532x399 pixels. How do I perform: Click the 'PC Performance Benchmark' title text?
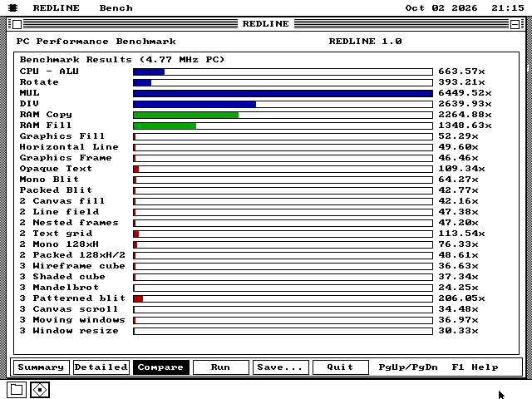click(96, 42)
